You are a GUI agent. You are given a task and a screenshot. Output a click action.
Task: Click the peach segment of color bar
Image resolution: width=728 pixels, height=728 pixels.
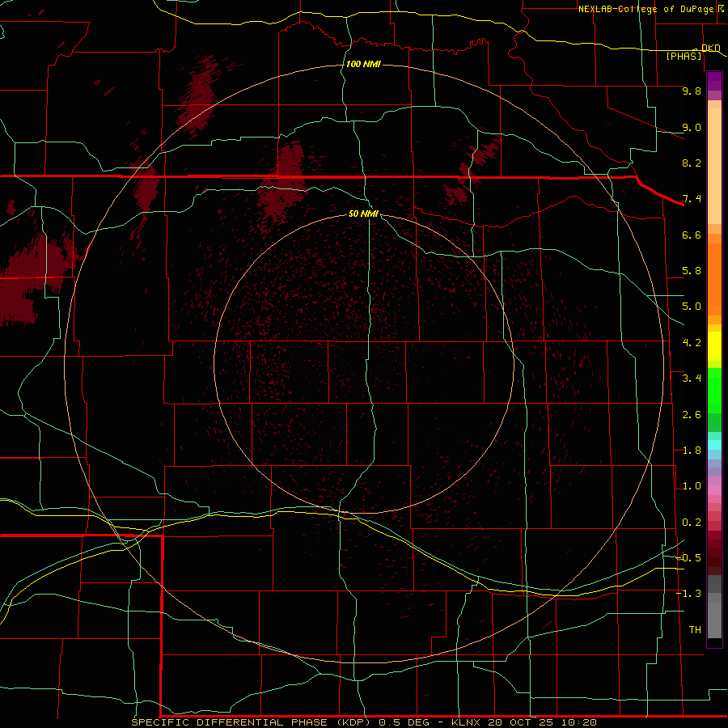(714, 166)
